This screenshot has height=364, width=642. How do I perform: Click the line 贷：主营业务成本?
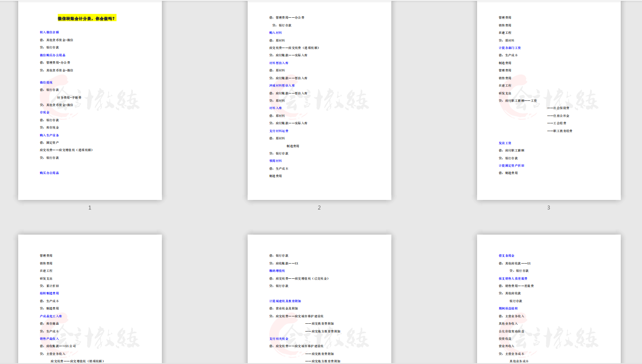[x=512, y=354]
